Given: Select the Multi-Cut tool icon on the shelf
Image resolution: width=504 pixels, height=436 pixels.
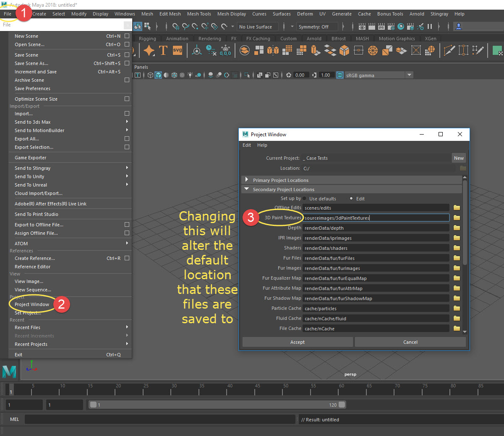Looking at the screenshot, I should (448, 50).
